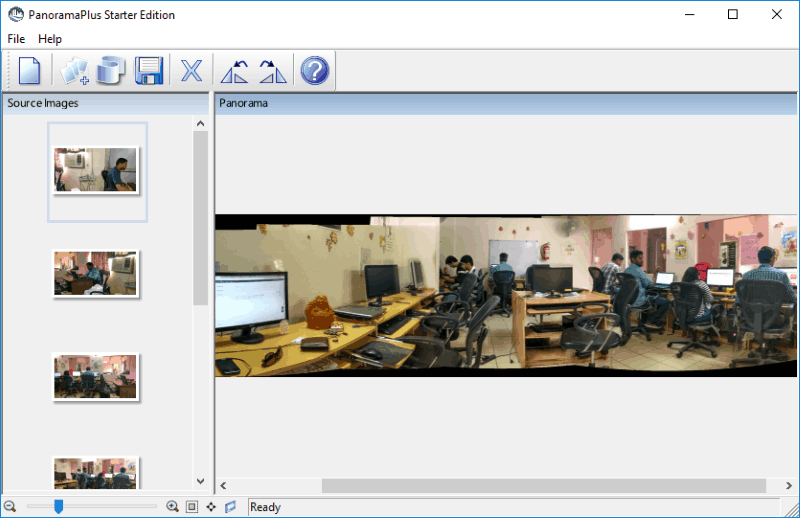Select the third source image thumbnail
This screenshot has width=800, height=518.
[96, 377]
